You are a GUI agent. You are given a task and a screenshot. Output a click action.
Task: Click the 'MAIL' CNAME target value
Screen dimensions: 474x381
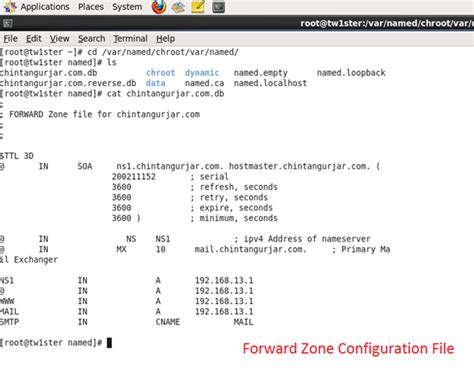[x=243, y=322]
